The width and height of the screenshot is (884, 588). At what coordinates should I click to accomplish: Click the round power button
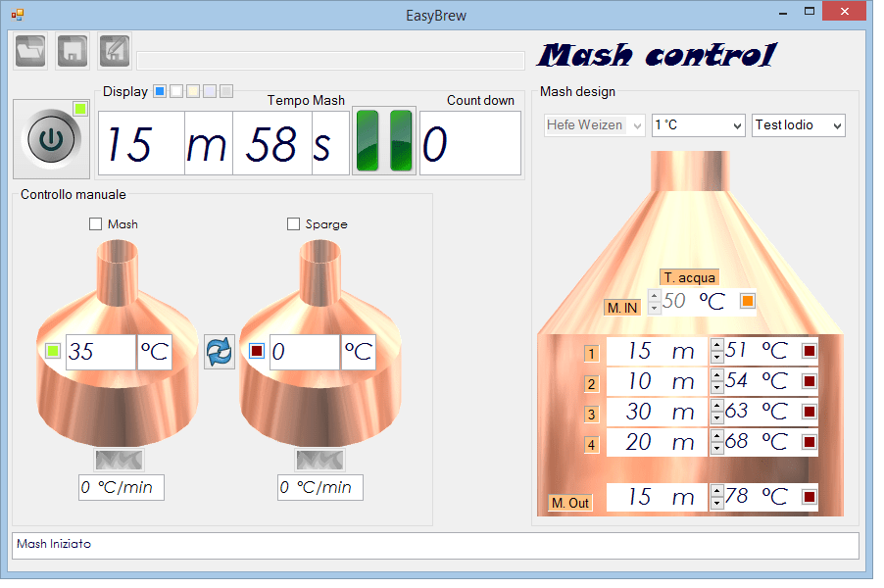tap(51, 139)
